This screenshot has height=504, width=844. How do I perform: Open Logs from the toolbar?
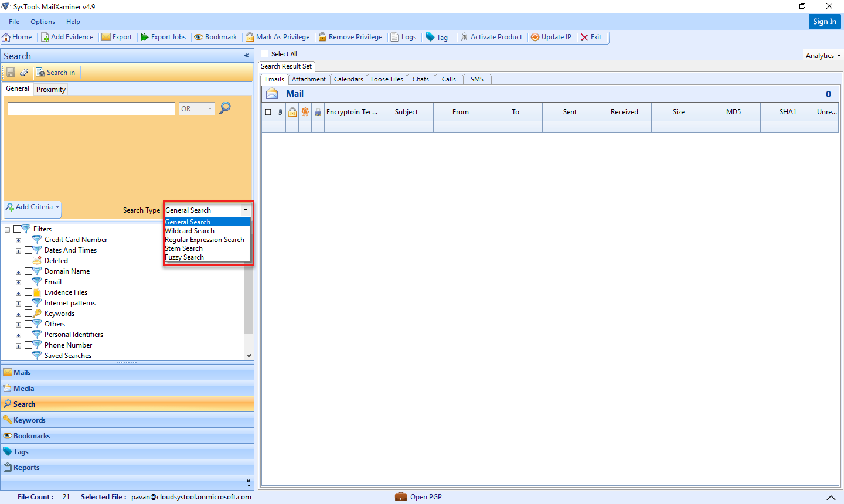pos(404,36)
